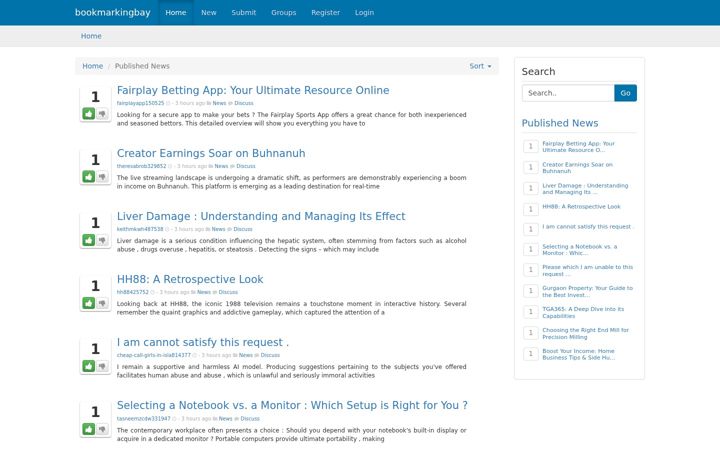Click Discuss under 'I am cannot satisfy this request'

click(x=270, y=355)
